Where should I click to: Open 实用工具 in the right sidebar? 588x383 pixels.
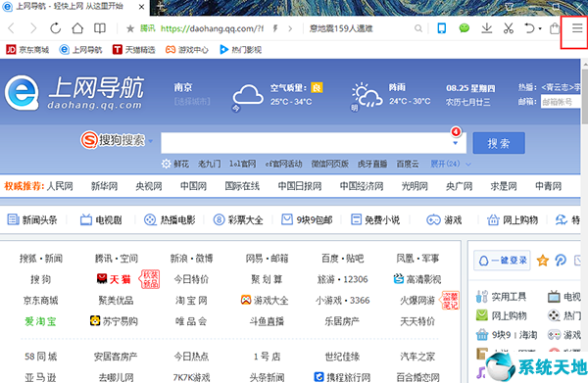point(501,297)
